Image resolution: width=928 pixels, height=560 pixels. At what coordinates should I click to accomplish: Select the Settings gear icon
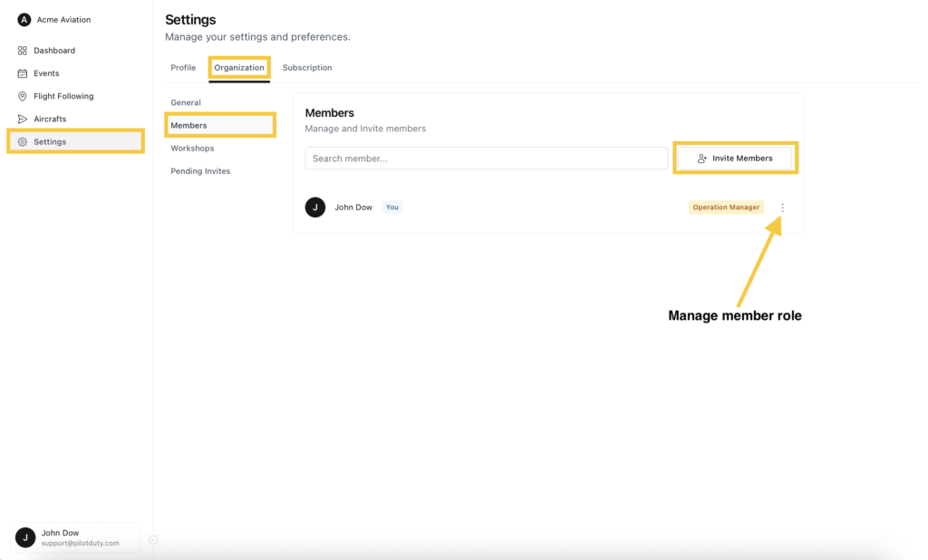22,141
